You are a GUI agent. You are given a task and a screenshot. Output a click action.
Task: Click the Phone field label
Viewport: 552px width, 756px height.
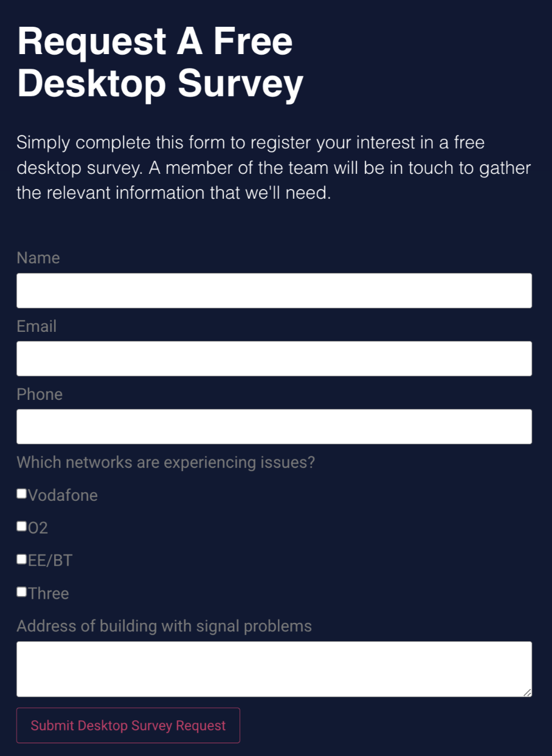click(x=40, y=394)
